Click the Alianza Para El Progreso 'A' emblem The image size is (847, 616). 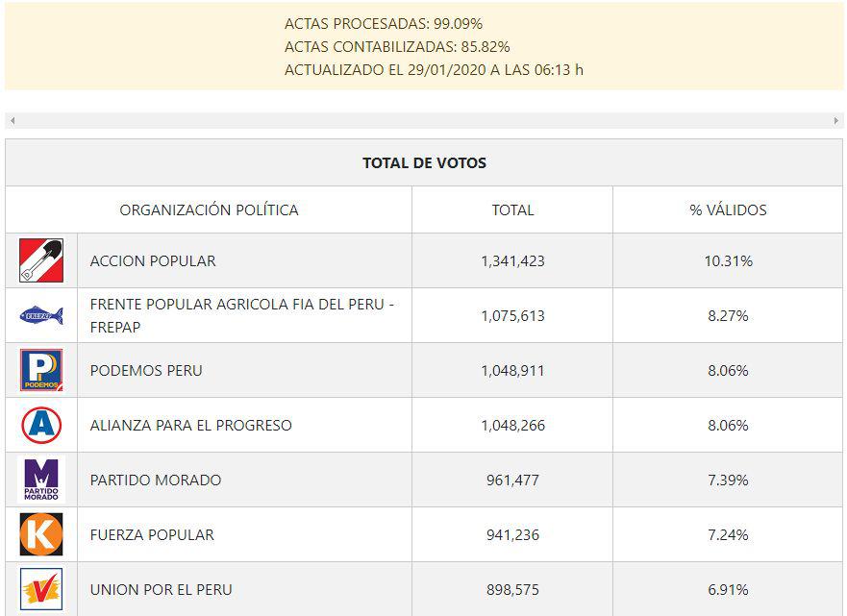click(41, 424)
